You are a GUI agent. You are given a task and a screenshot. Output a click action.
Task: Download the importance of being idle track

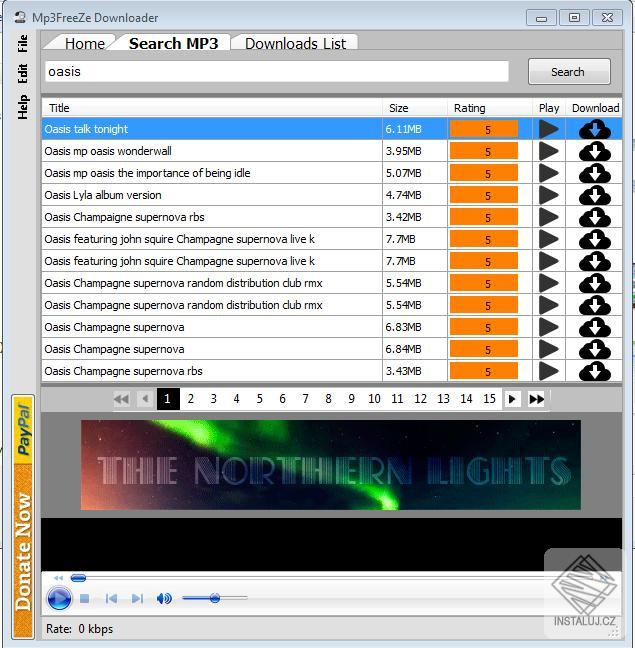[x=595, y=173]
